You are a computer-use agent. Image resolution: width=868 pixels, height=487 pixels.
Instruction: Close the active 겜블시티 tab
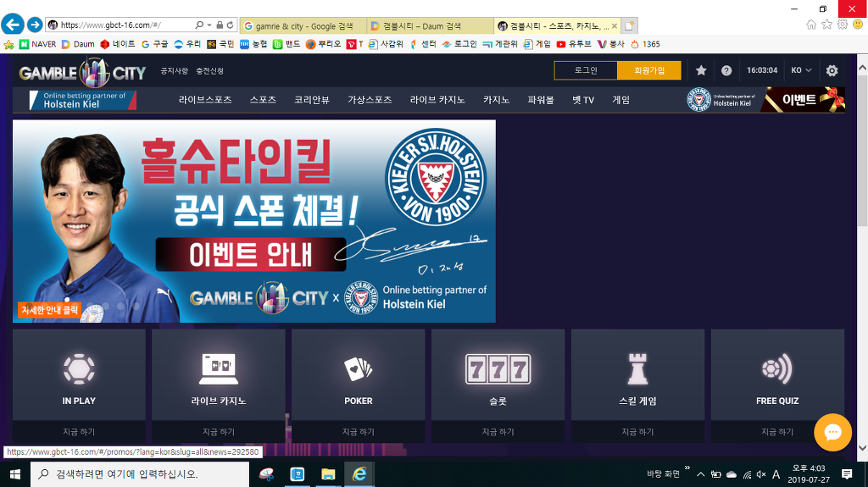[615, 26]
